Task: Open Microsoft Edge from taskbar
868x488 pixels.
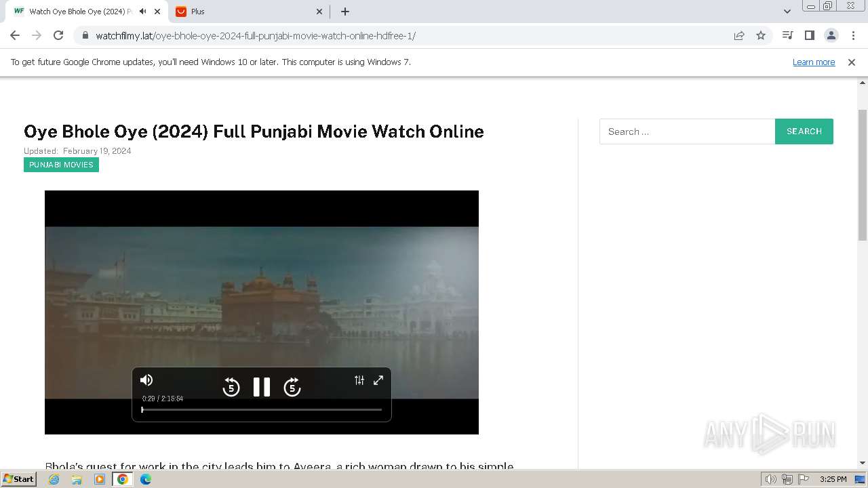Action: [x=146, y=479]
